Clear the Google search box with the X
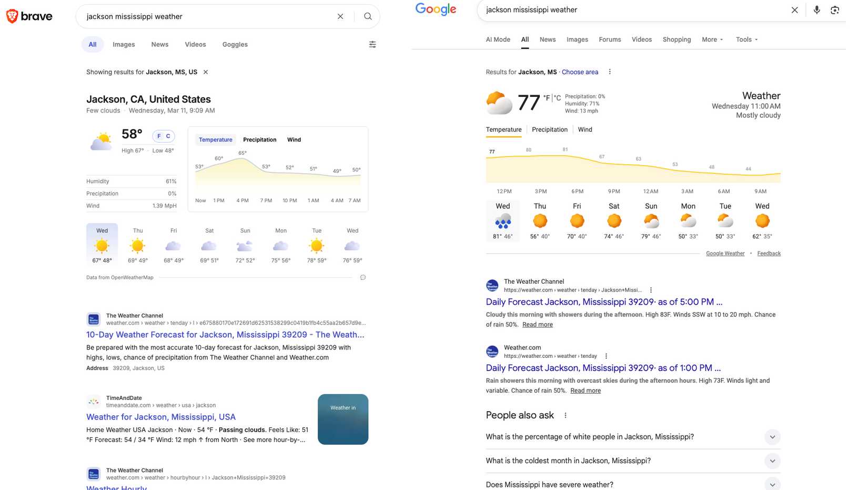 (795, 9)
